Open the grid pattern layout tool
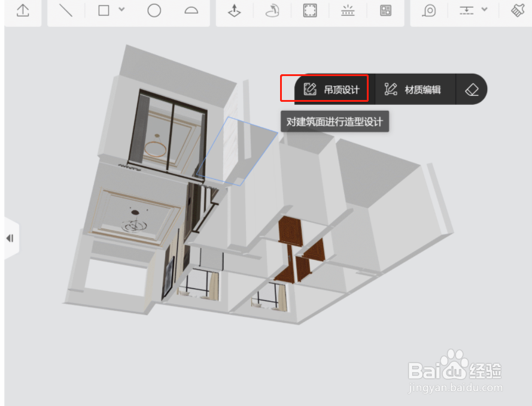 coord(386,11)
